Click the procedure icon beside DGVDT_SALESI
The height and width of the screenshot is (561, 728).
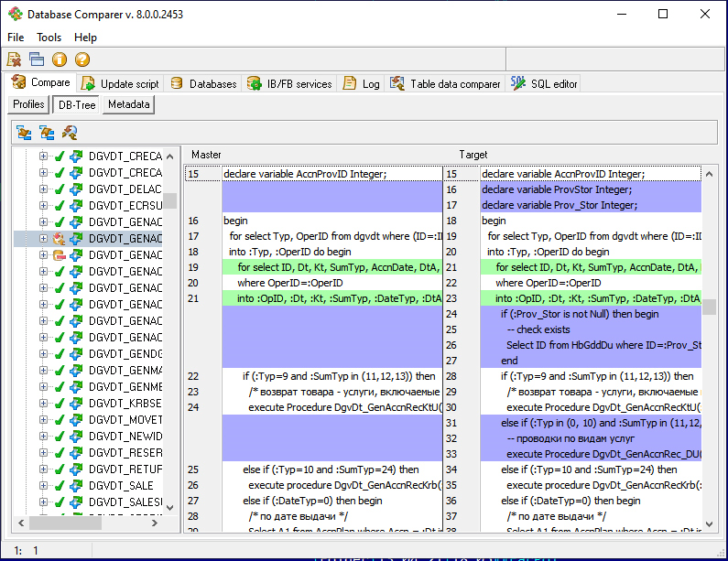(x=76, y=502)
